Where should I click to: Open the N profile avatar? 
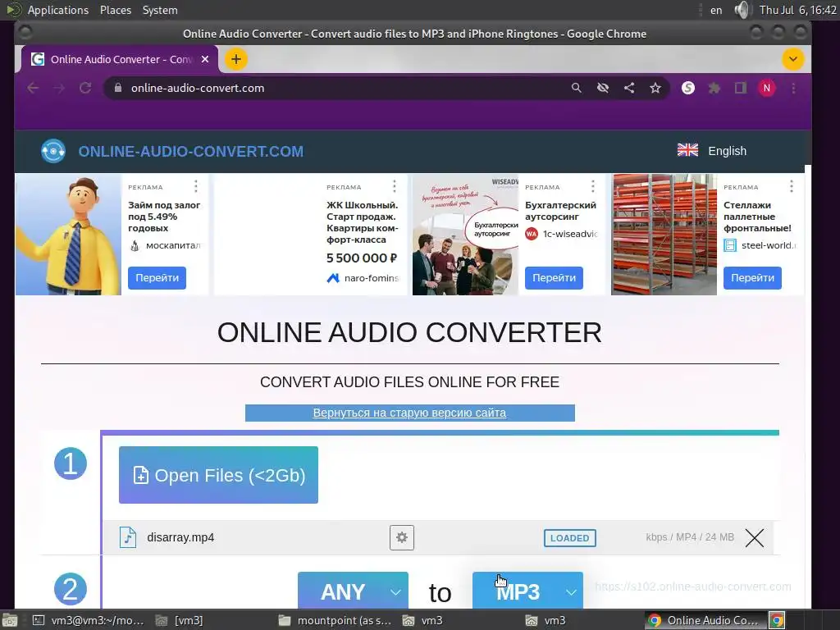(767, 88)
